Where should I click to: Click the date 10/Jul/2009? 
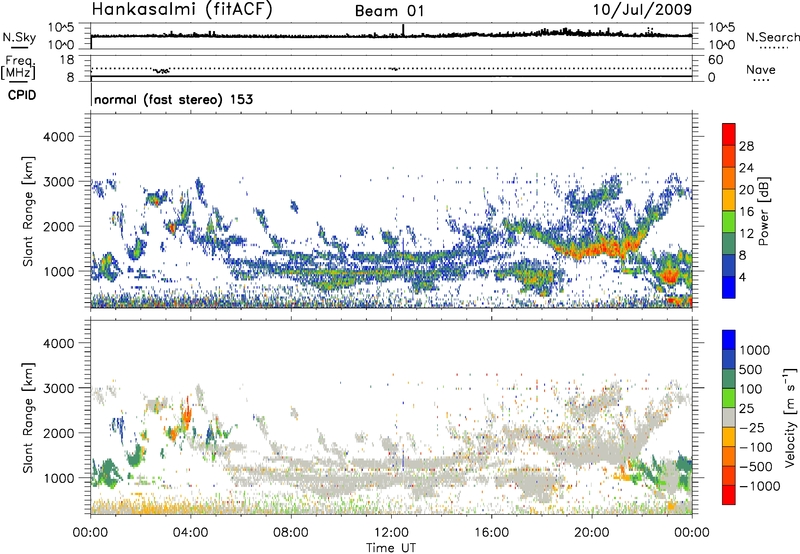click(642, 10)
